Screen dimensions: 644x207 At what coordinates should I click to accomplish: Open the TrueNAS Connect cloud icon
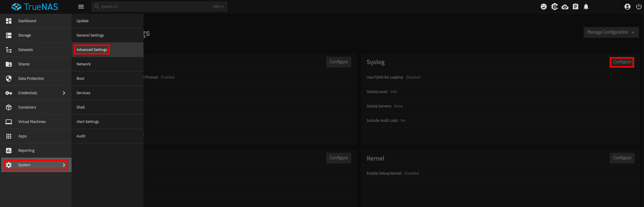point(565,7)
